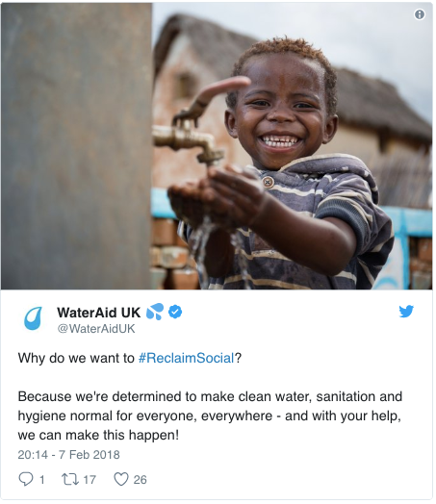Click the retweet count showing 17
Screen dimensions: 436x504
coord(90,480)
